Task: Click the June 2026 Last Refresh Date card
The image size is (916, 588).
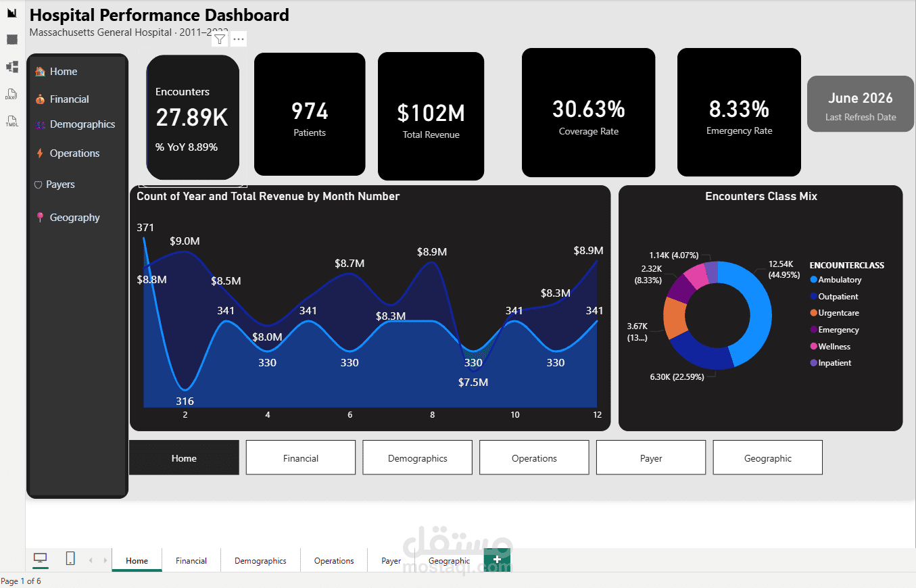Action: click(x=861, y=104)
